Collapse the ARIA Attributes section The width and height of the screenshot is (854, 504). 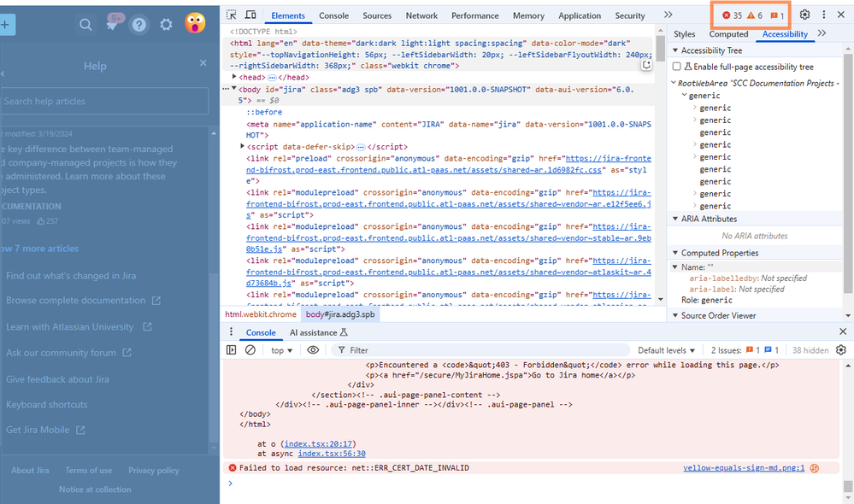pos(675,218)
